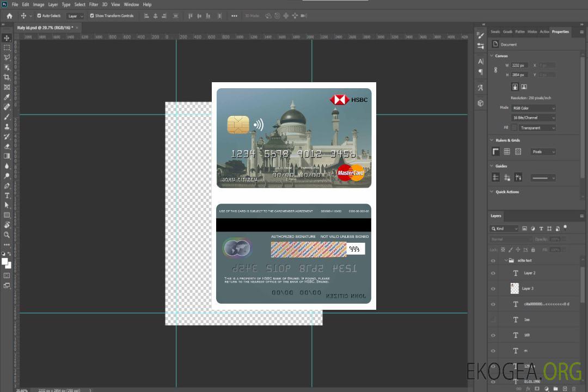Select the Crop tool in the toolbar
The height and width of the screenshot is (392, 588).
point(7,77)
